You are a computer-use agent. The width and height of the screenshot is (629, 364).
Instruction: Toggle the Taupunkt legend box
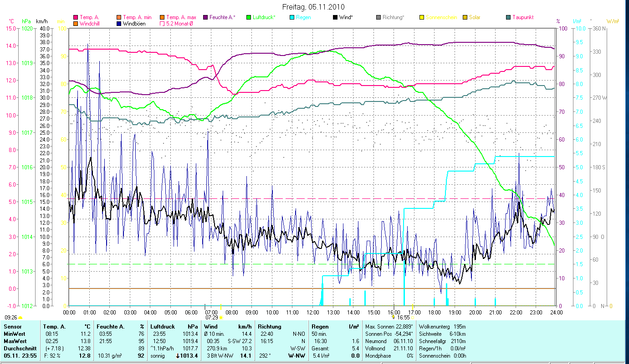[508, 17]
